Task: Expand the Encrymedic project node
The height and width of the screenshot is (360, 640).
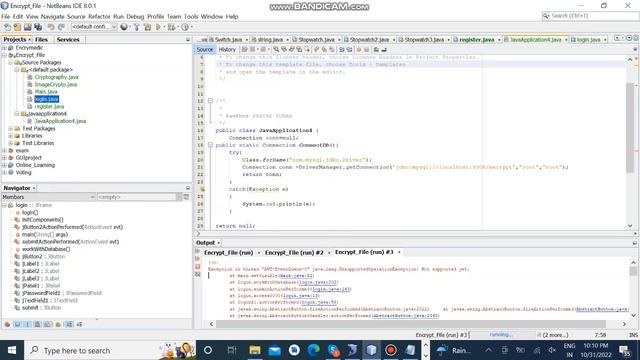Action: (x=4, y=48)
